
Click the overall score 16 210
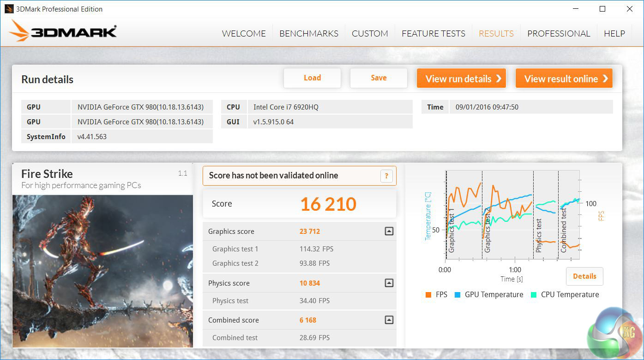328,204
